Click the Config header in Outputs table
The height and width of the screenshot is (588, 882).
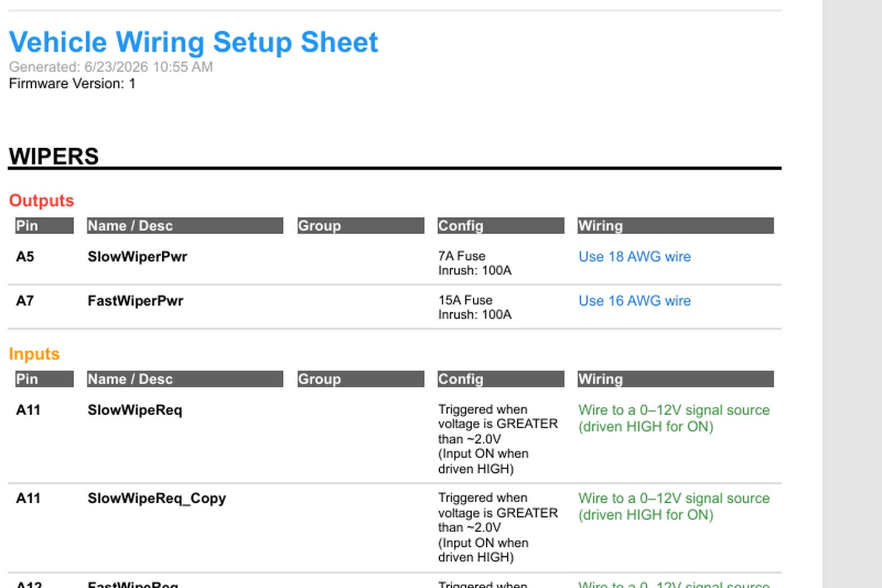tap(501, 226)
